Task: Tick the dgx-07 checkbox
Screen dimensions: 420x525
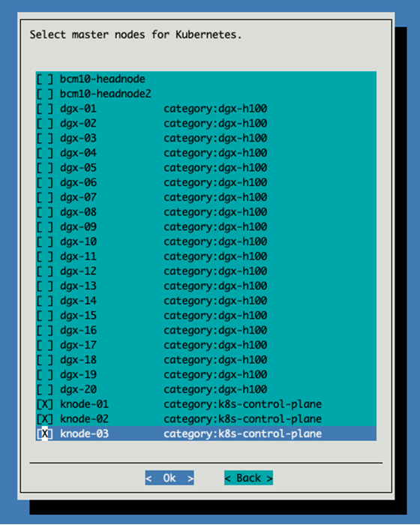Action: [45, 197]
